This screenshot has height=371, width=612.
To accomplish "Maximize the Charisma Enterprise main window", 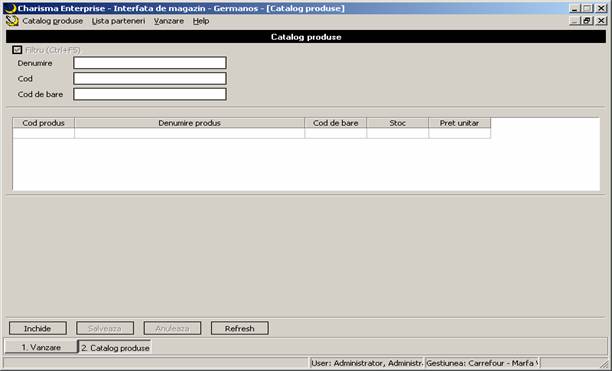I will coord(587,8).
